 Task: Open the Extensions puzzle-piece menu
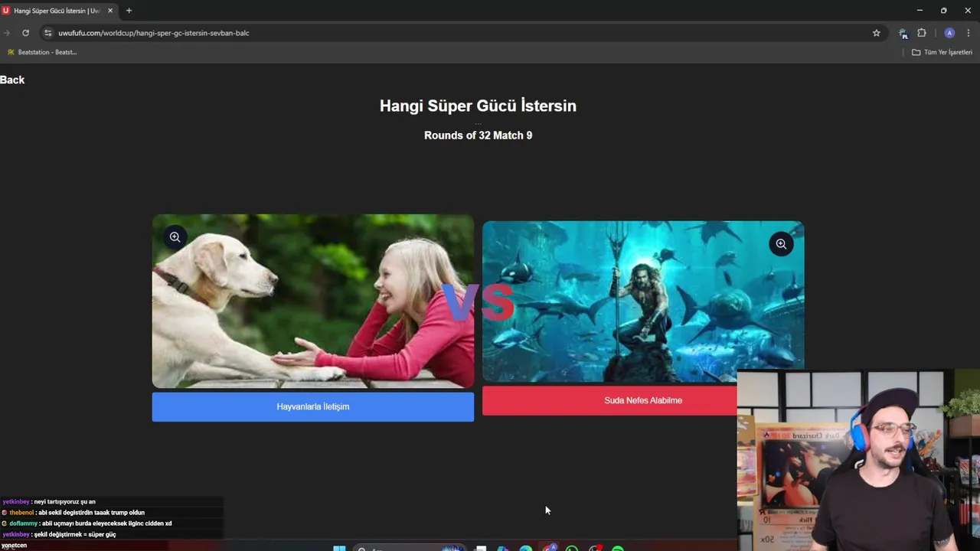(922, 33)
